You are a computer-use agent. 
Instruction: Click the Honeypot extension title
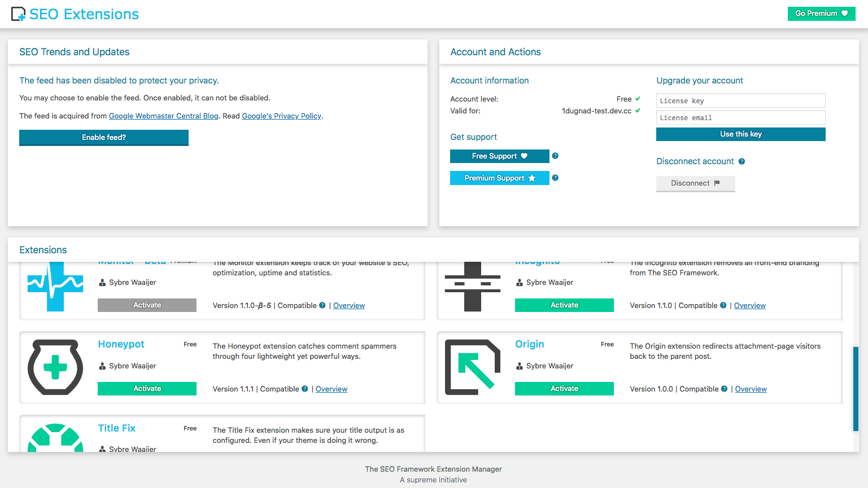click(x=121, y=344)
